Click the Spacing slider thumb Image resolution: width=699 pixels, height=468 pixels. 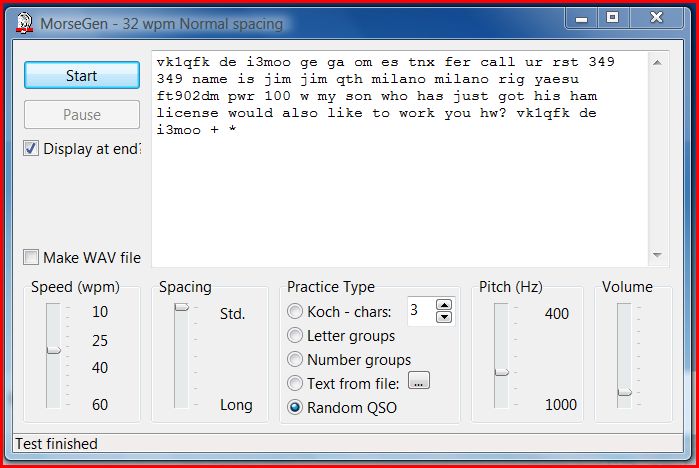181,308
